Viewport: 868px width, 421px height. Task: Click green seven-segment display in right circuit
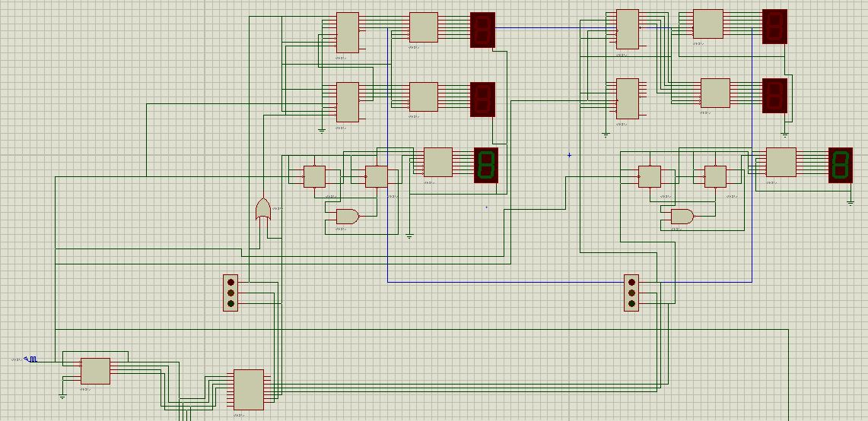(x=841, y=165)
